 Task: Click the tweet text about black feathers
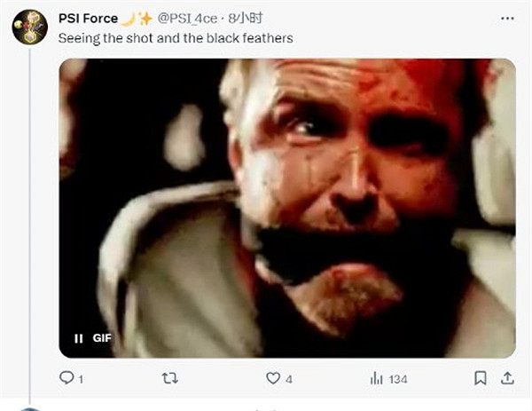[176, 38]
